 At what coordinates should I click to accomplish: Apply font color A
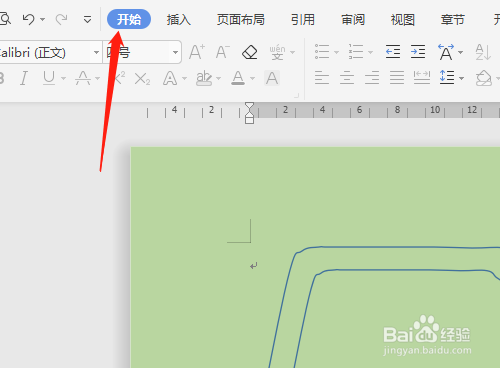click(x=238, y=78)
